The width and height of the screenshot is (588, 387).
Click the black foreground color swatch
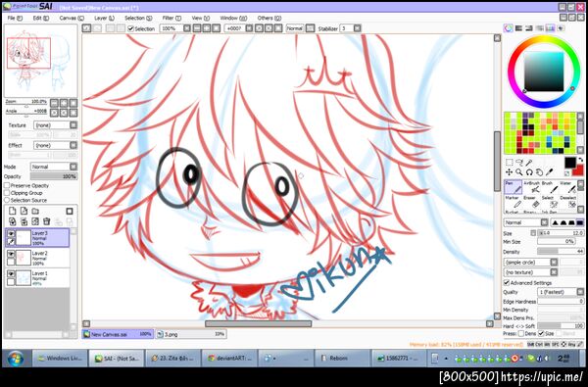pyautogui.click(x=570, y=163)
